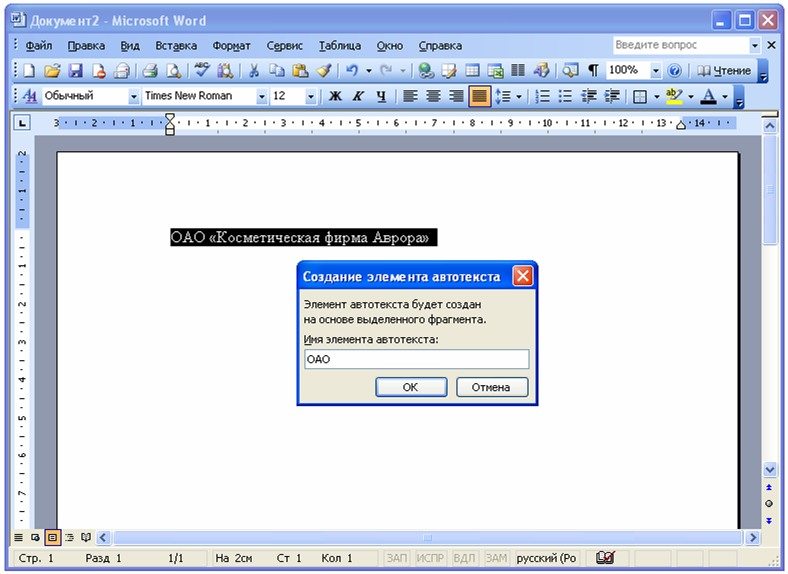Confirm autotext creation with OK
This screenshot has width=788, height=574.
(x=411, y=387)
